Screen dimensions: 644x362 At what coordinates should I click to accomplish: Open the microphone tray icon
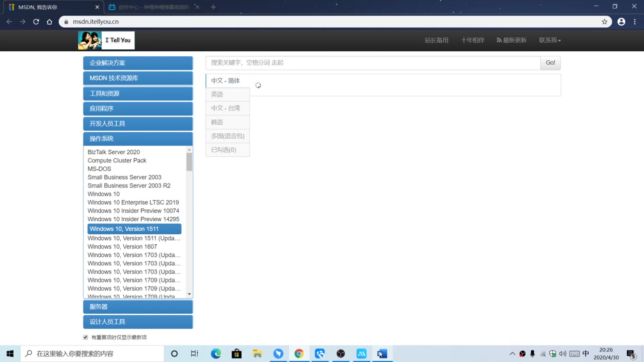[x=532, y=353]
